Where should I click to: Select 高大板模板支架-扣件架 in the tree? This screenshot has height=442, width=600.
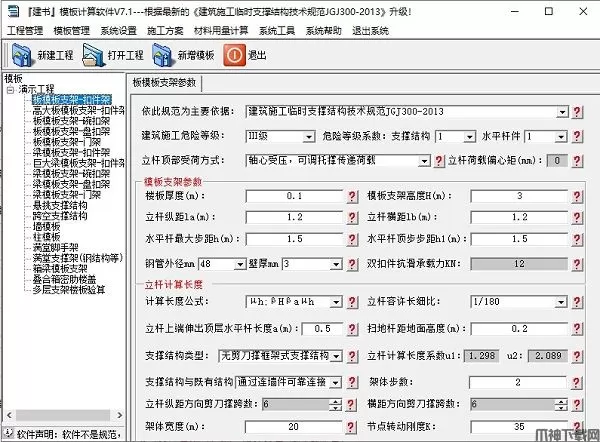78,111
